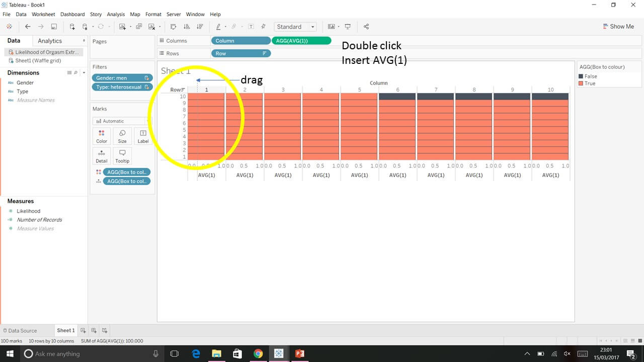Click the Show Me button
The image size is (644, 362).
[618, 26]
